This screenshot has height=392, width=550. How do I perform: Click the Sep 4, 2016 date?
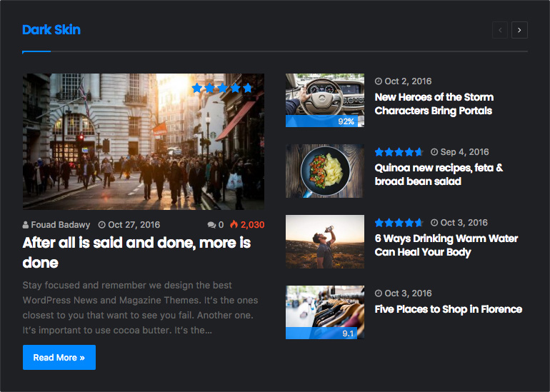pos(464,152)
